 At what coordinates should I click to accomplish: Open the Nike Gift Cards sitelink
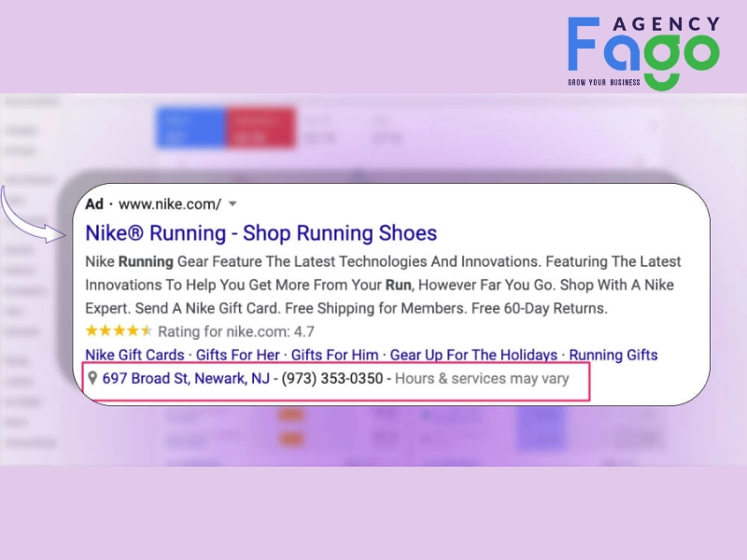[x=134, y=355]
